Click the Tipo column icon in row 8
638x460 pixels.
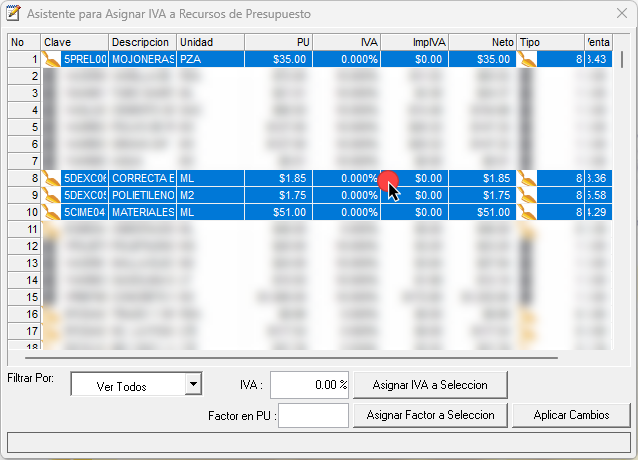(527, 178)
